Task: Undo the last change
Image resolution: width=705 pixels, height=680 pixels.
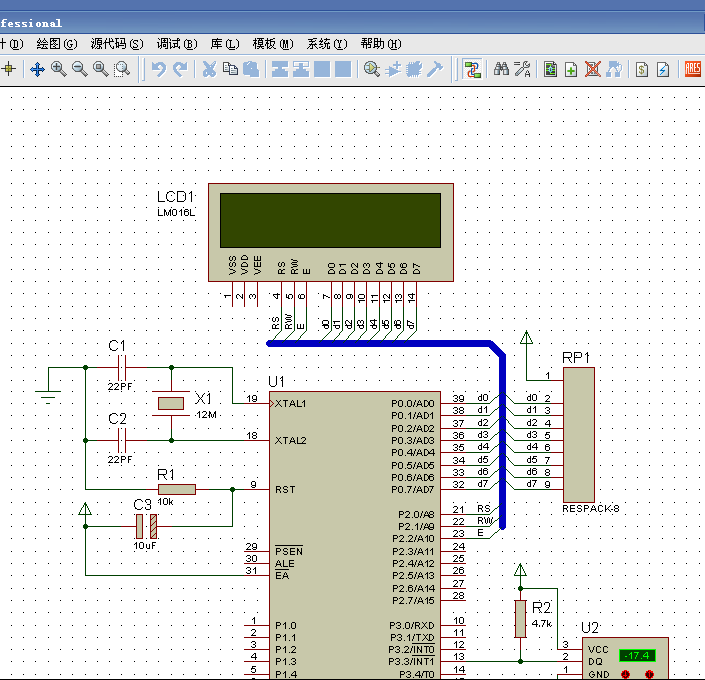Action: pos(159,69)
